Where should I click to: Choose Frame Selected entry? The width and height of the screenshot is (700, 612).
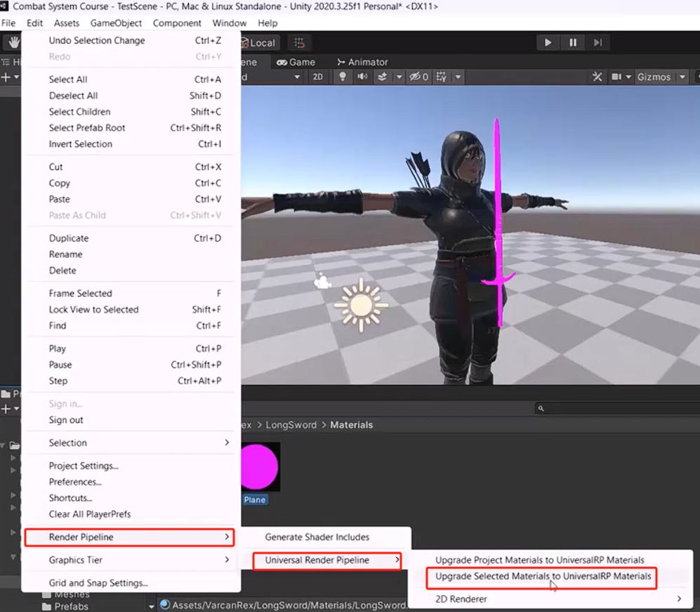(x=129, y=293)
